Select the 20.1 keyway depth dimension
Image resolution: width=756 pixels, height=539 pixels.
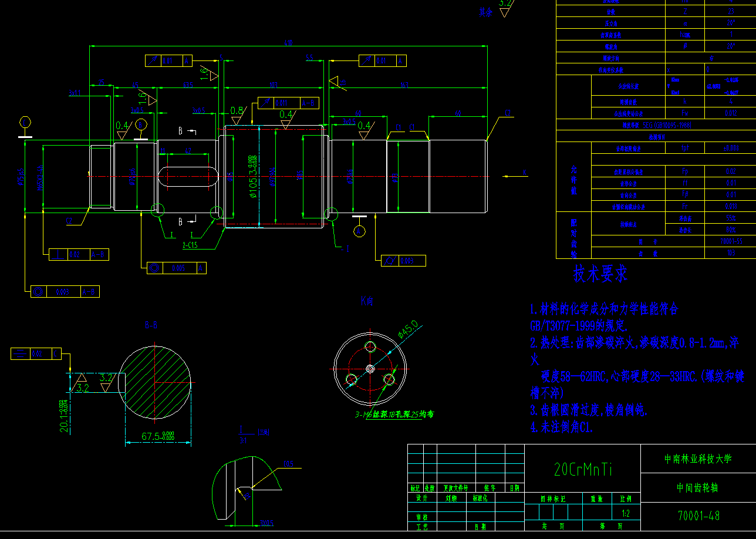click(64, 416)
